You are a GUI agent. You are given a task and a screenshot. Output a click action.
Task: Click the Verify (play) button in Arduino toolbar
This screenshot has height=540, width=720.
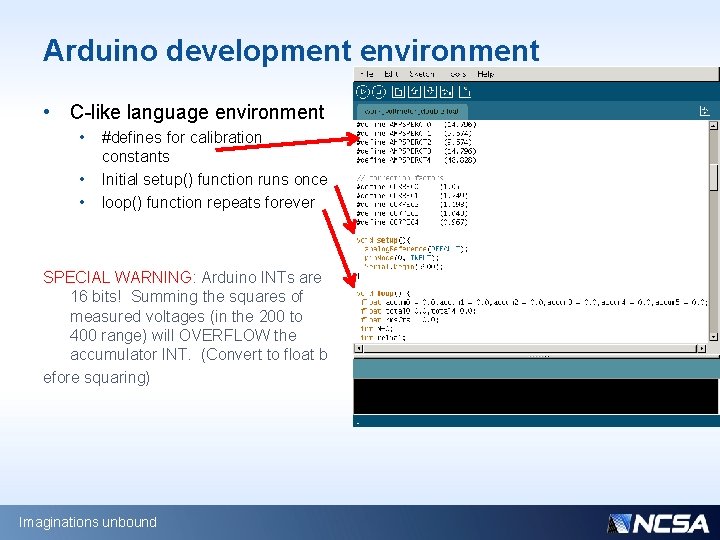point(363,92)
